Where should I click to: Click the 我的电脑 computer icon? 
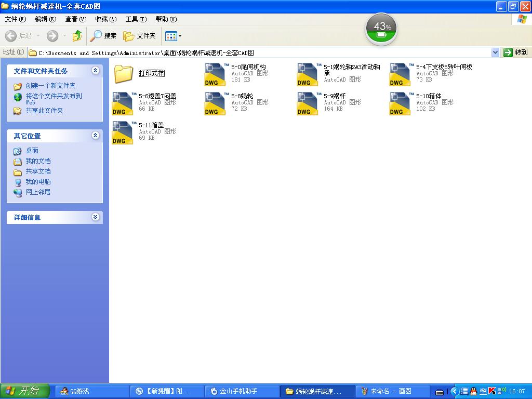coord(17,182)
